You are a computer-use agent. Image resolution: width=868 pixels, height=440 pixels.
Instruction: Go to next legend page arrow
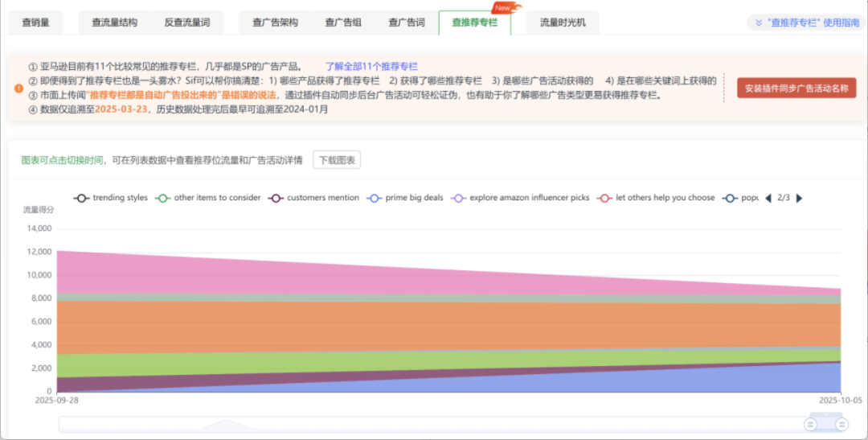coord(799,199)
